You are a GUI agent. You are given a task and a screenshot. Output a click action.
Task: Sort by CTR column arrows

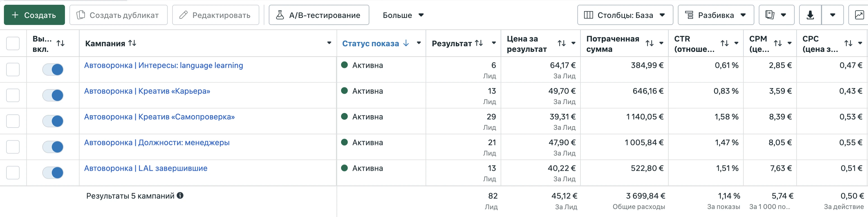point(724,43)
